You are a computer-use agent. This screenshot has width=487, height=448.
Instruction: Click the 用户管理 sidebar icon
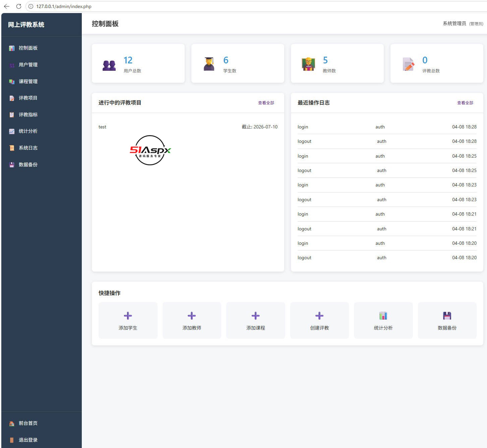coord(12,65)
